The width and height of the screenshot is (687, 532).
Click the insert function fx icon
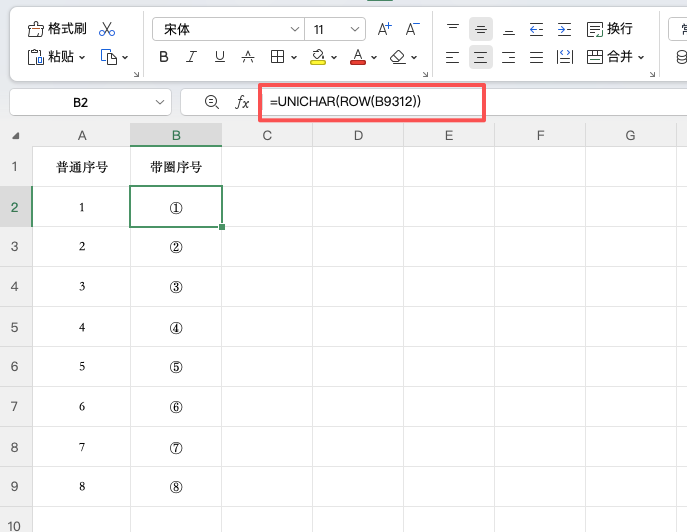point(242,102)
